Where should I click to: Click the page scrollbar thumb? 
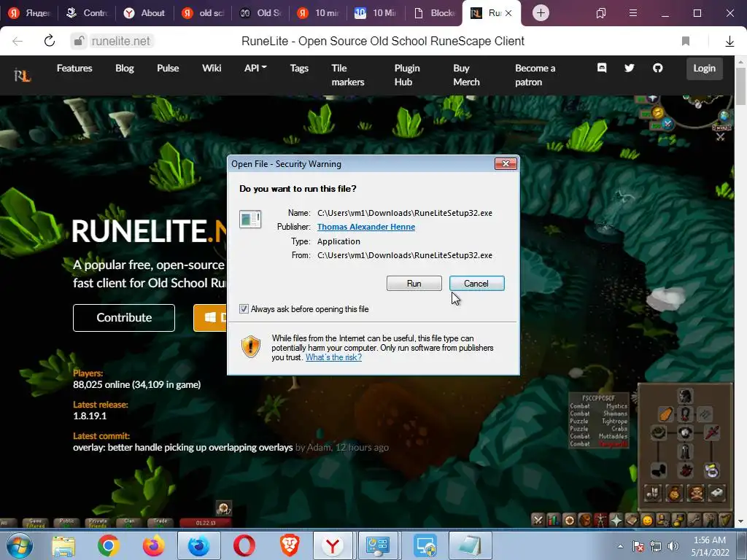(741, 87)
